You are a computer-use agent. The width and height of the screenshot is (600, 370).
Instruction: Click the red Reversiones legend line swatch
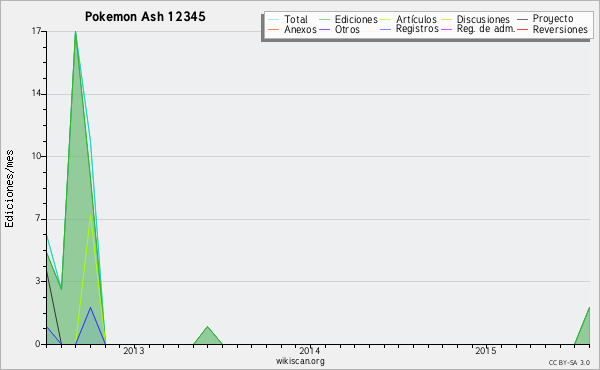coord(522,29)
